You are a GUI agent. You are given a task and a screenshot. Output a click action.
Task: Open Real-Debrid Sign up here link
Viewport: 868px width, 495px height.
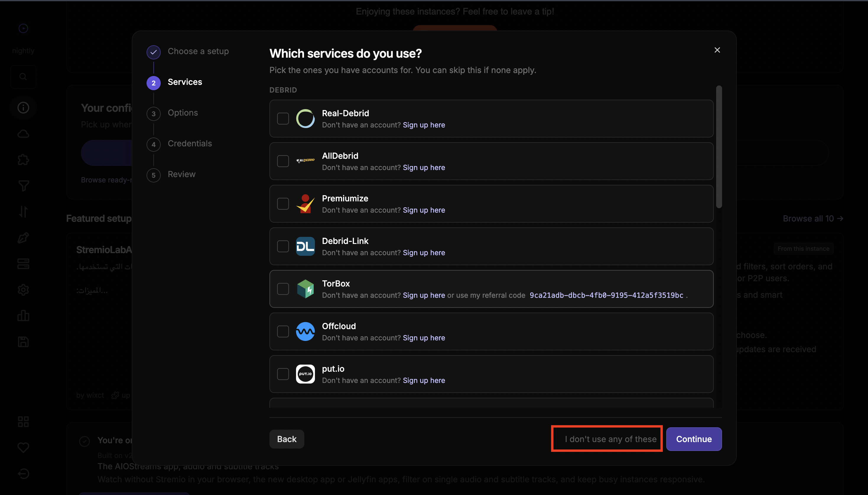click(424, 125)
